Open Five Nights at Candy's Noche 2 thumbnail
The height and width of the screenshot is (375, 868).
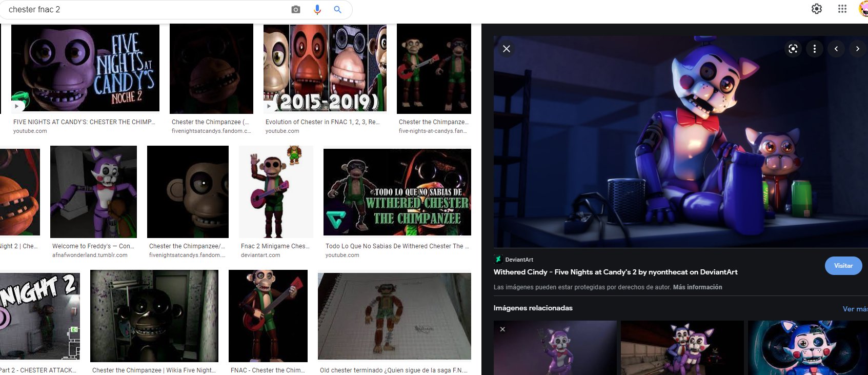coord(85,68)
